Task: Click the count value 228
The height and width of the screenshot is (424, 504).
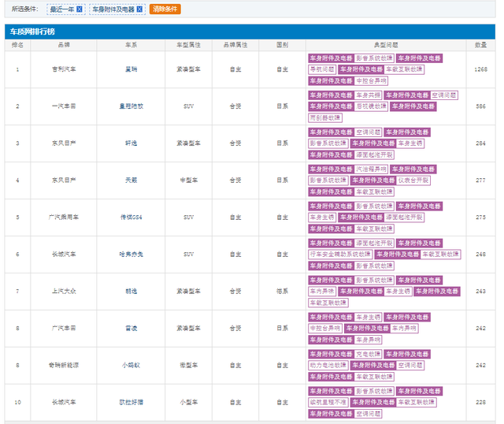Action: 481,402
